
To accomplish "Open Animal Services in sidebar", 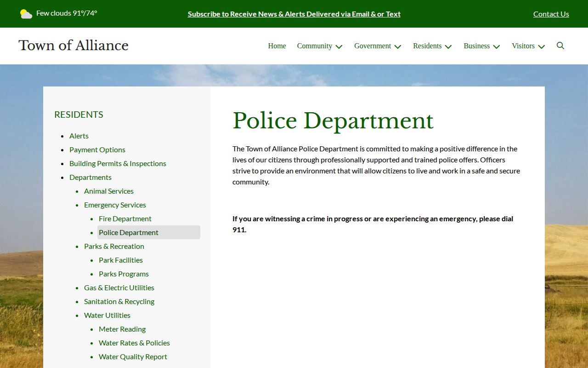I will tap(109, 191).
